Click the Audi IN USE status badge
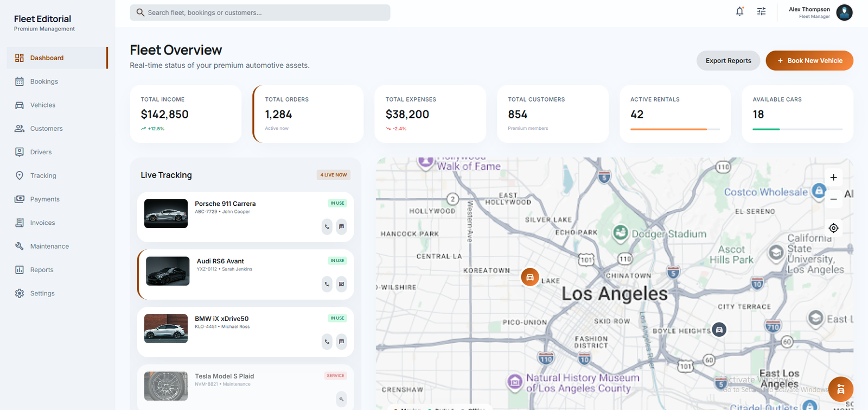The image size is (868, 410). [337, 261]
